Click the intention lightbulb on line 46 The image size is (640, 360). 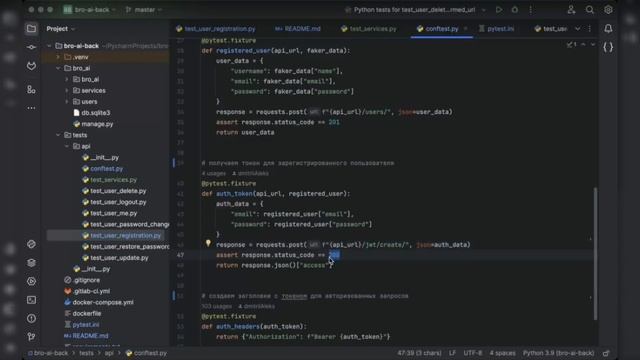pyautogui.click(x=208, y=244)
